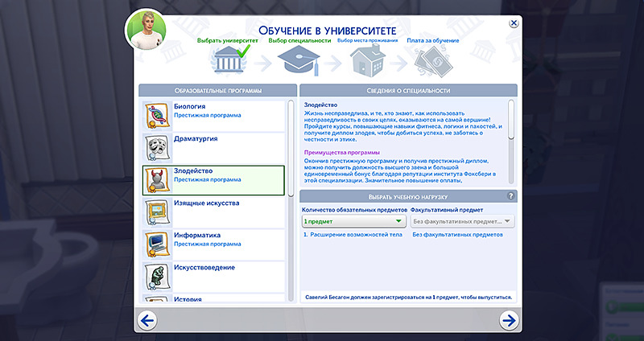Open the 1 предмет required courses dropdown
The height and width of the screenshot is (341, 644).
(x=354, y=222)
